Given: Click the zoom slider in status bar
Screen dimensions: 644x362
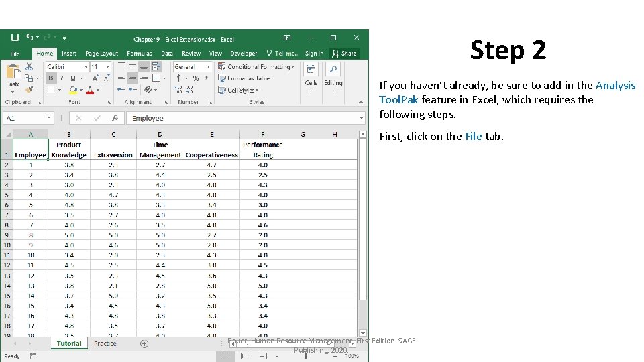Looking at the screenshot, I should [306, 356].
